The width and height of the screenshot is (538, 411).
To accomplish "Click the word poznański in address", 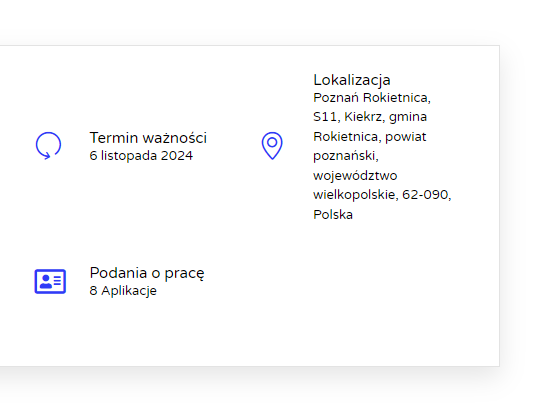I will point(346,156).
